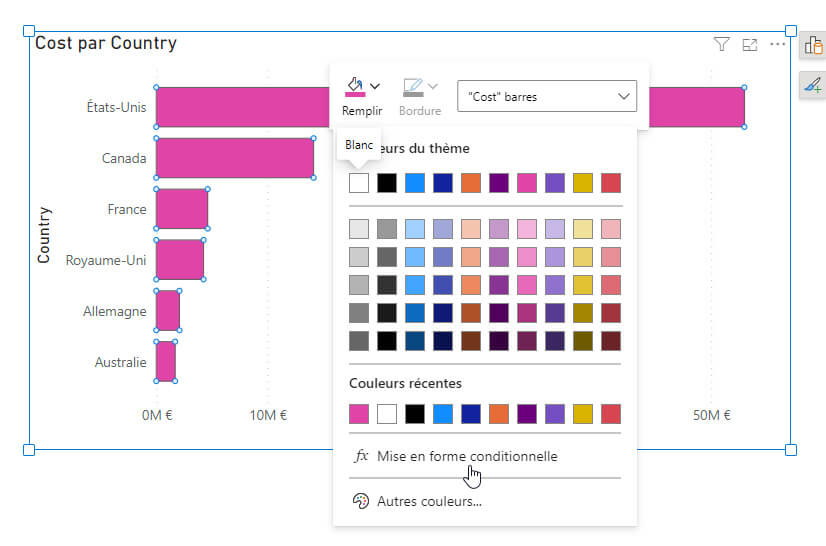Select the black theme color swatch
Screen dimensions: 826x546
point(387,183)
